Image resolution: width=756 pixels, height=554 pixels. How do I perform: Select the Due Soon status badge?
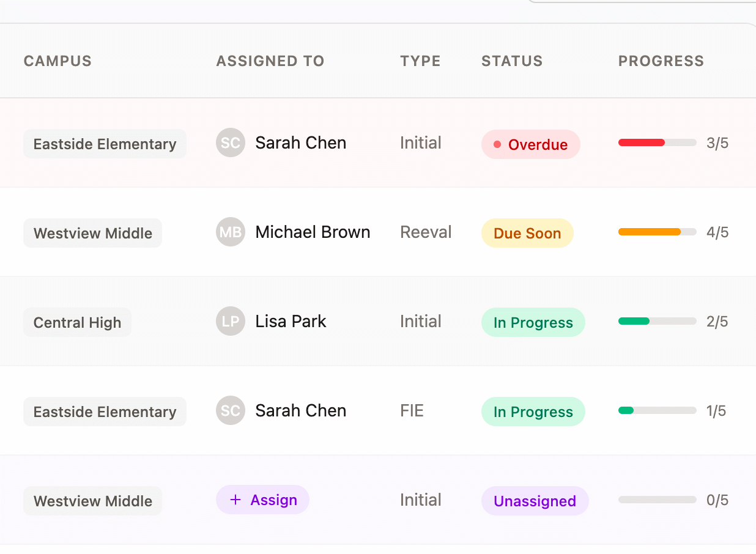(x=527, y=233)
